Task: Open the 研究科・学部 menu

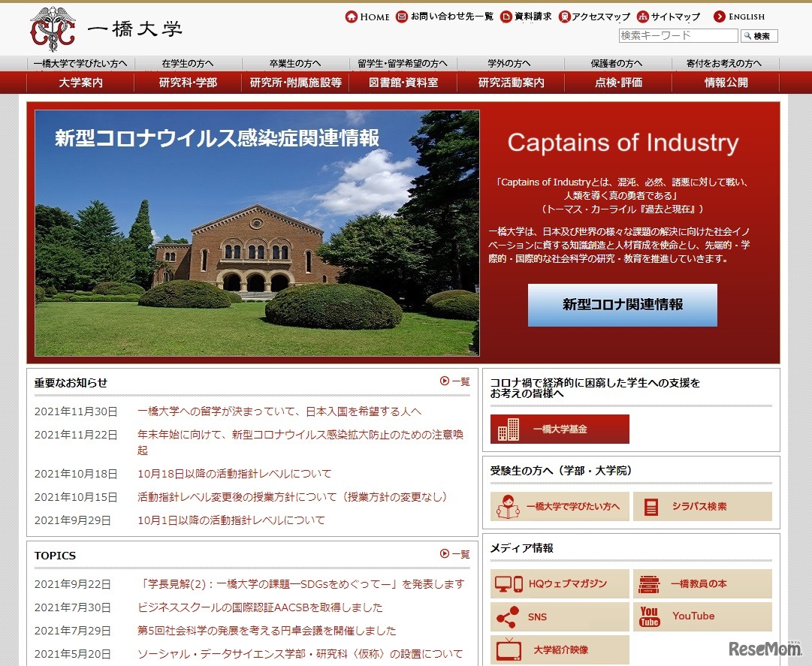Action: tap(188, 83)
